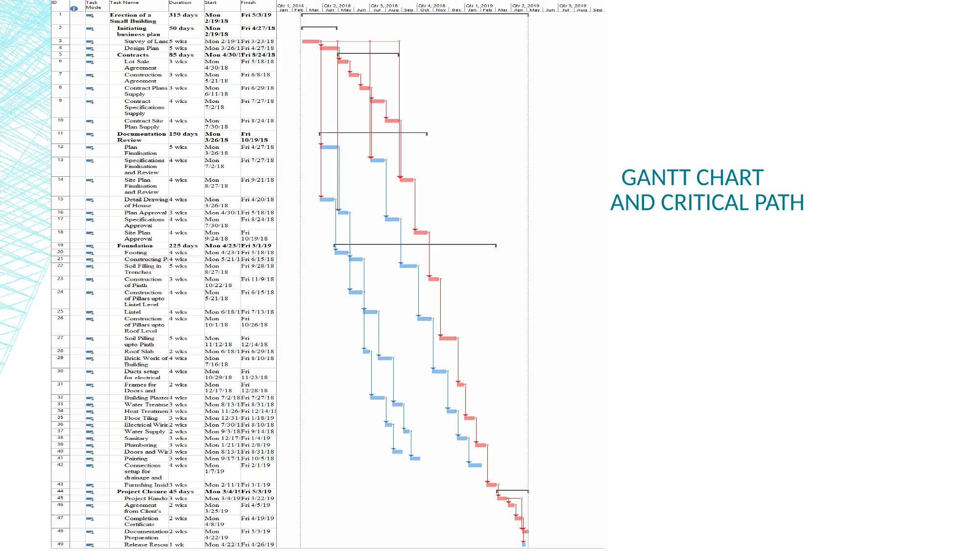This screenshot has height=551, width=980.
Task: Toggle task mode for Footing row 20
Action: point(89,252)
